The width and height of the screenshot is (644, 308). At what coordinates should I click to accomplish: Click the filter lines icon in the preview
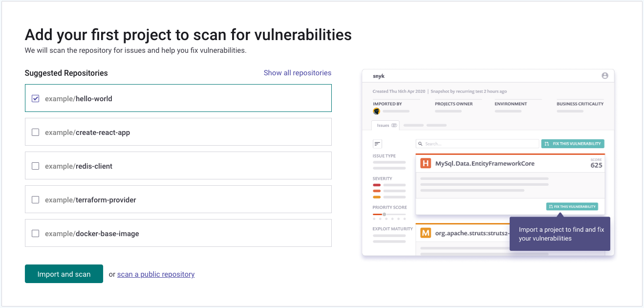coord(377,144)
